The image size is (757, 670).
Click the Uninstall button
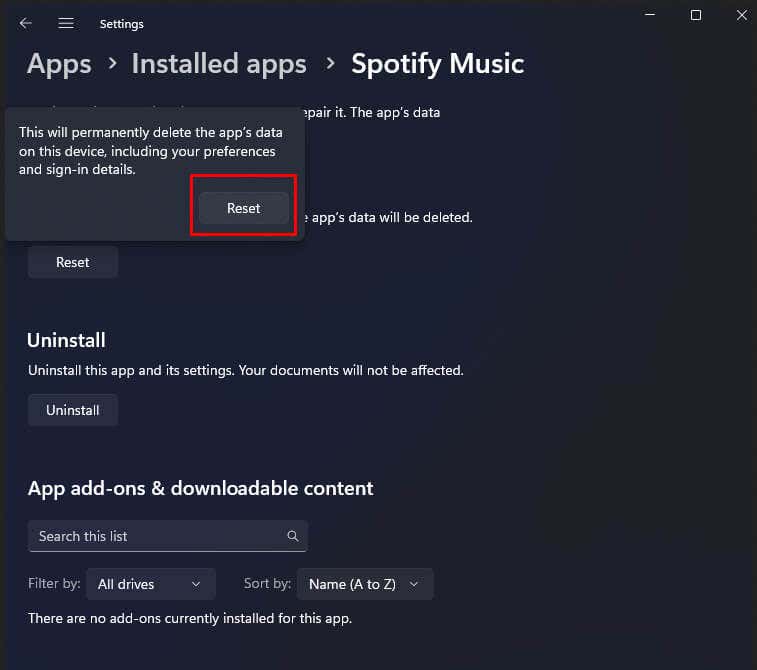73,410
